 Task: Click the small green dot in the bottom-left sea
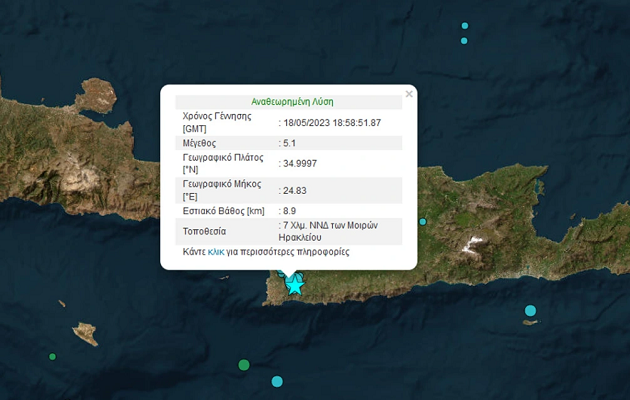click(53, 356)
